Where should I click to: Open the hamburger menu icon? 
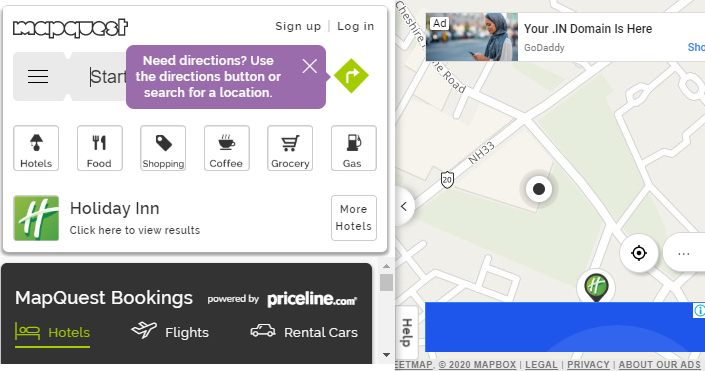pyautogui.click(x=38, y=76)
